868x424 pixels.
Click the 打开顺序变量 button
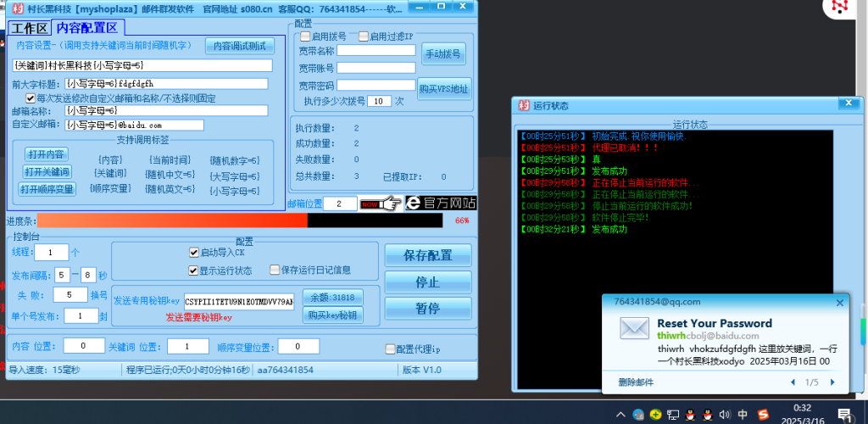click(x=47, y=189)
